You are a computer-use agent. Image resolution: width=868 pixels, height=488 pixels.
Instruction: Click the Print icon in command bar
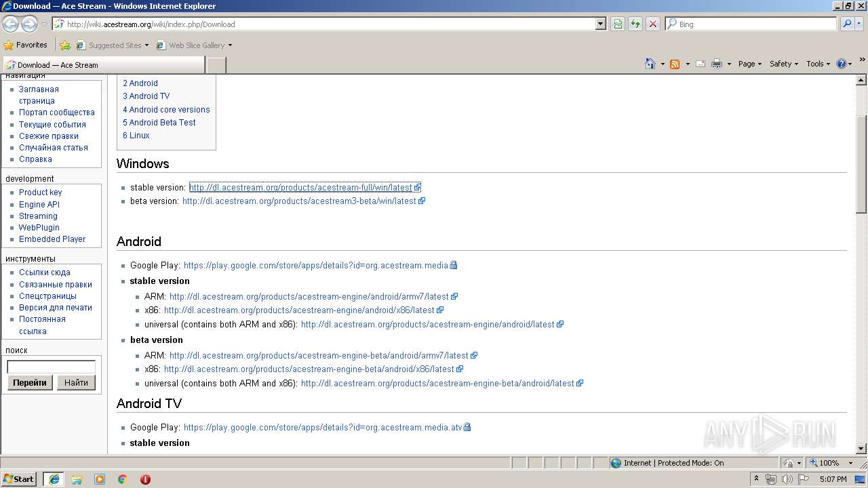point(717,64)
